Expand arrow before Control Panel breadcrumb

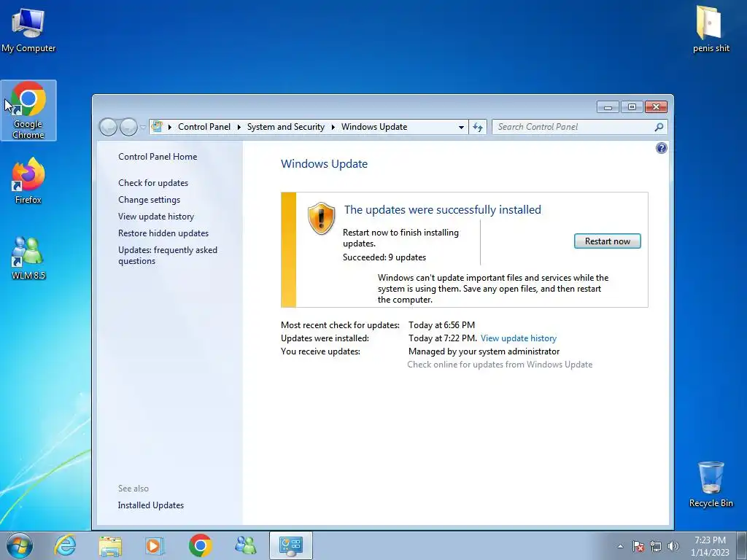(169, 127)
